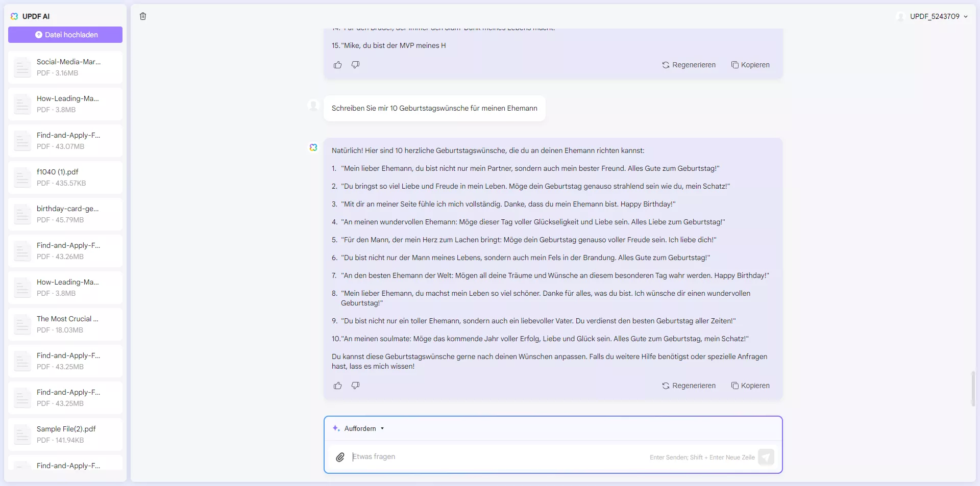Click PDF icon of The Most Crucial file
This screenshot has width=980, height=486.
(22, 324)
